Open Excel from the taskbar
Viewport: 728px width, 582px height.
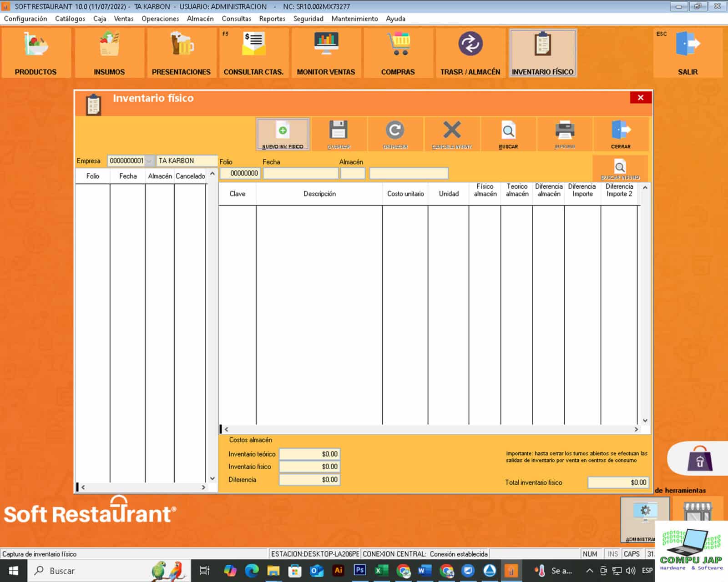tap(381, 570)
